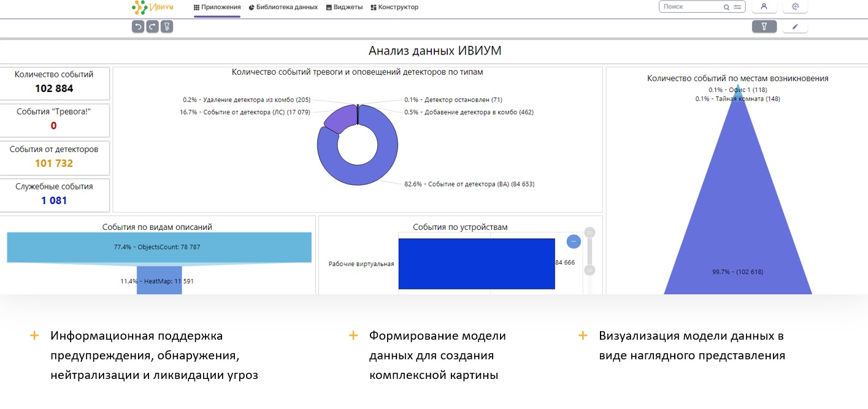Click label Удаление детектора из комбо (205)

point(247,99)
